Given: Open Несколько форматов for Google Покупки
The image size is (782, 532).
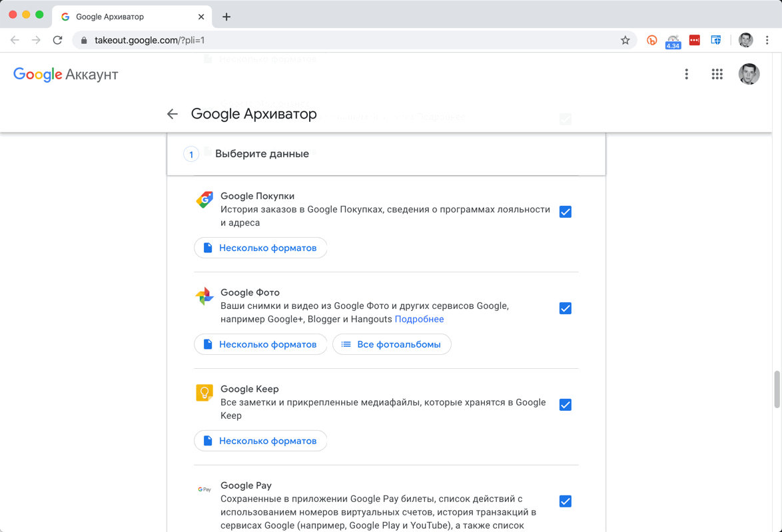Looking at the screenshot, I should 260,248.
